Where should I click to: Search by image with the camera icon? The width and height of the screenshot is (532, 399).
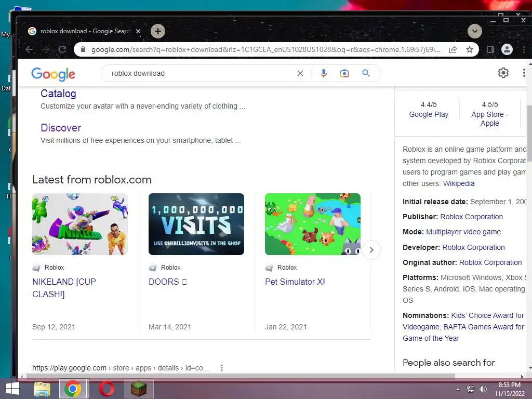tap(344, 73)
